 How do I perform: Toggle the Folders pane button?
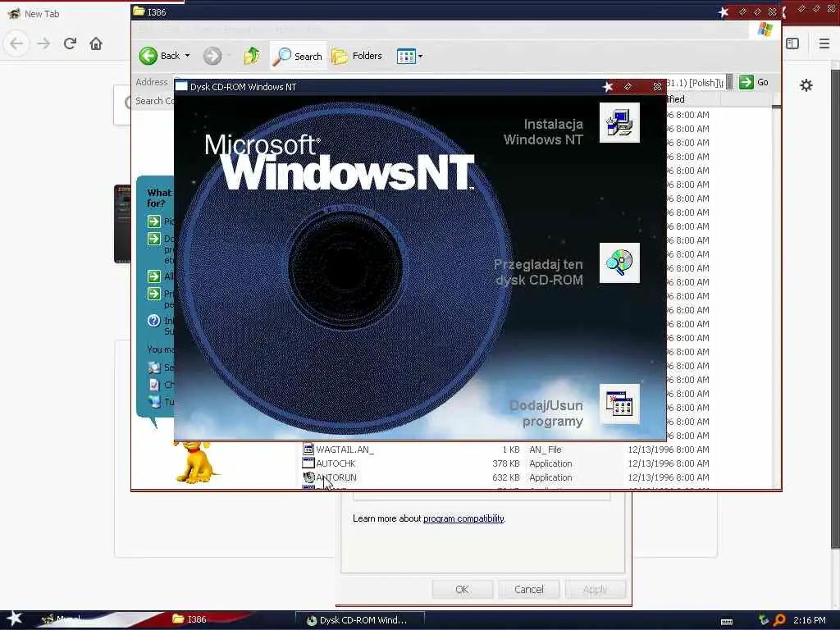[x=357, y=56]
